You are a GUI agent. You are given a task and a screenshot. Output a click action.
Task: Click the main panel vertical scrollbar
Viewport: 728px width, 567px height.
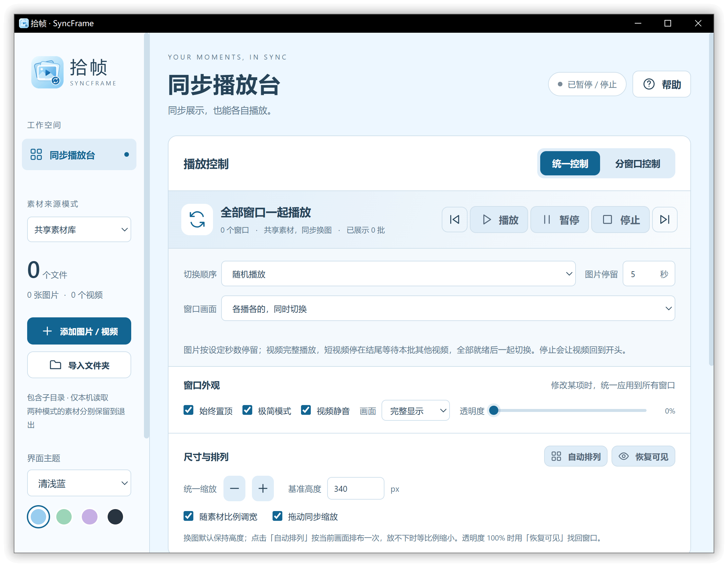tap(711, 200)
